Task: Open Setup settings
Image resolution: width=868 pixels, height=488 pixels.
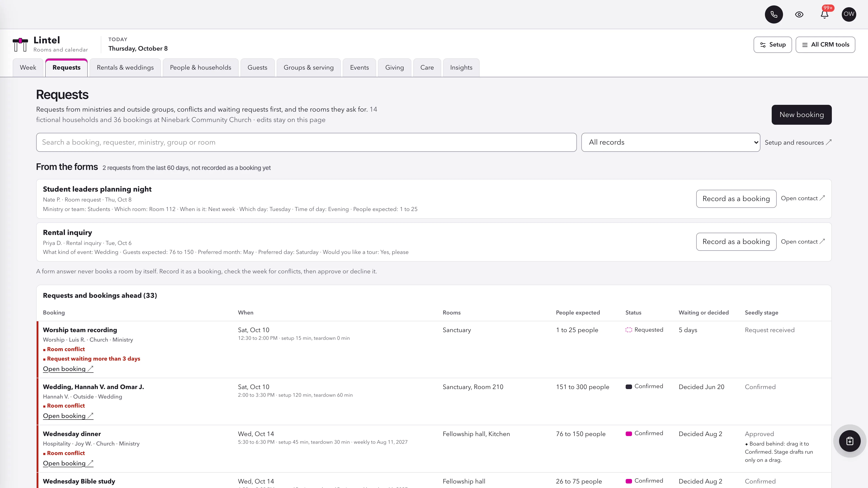Action: click(773, 45)
